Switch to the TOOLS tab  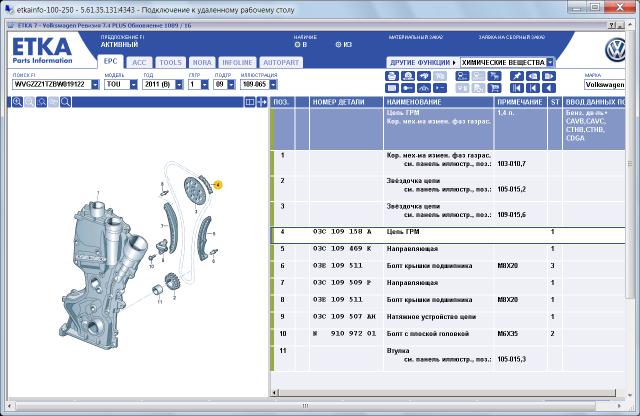click(x=170, y=62)
